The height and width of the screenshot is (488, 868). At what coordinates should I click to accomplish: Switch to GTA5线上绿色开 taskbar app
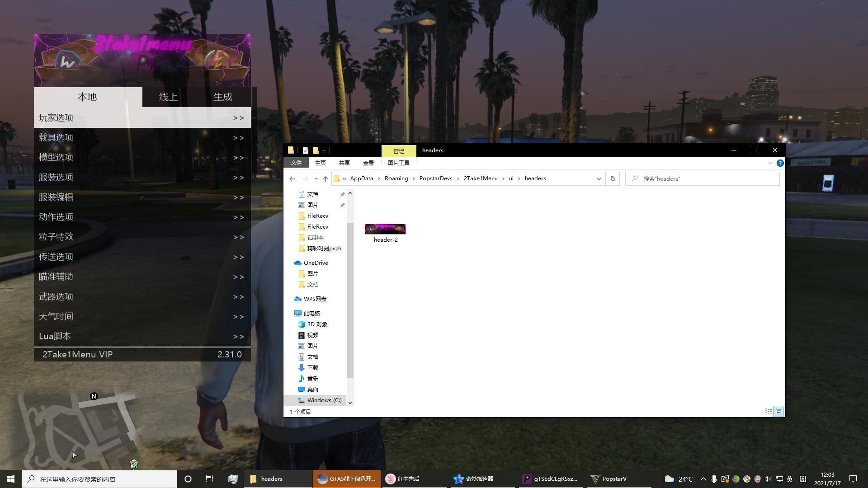click(347, 479)
